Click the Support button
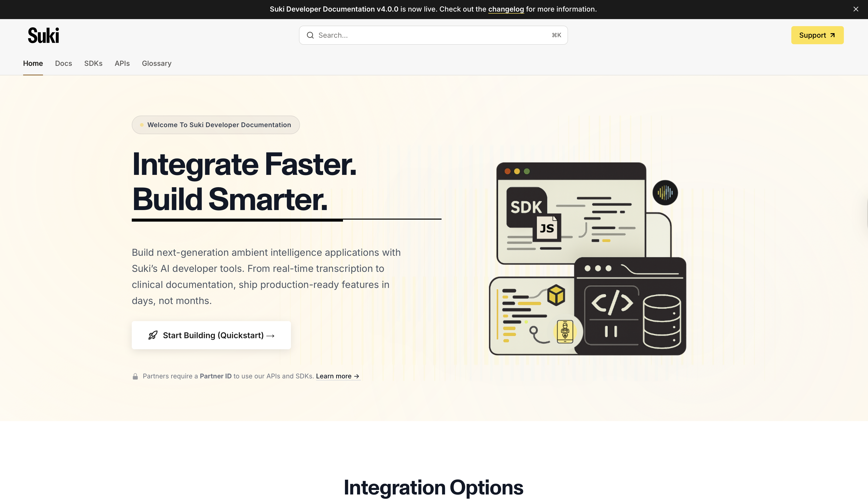 click(817, 35)
